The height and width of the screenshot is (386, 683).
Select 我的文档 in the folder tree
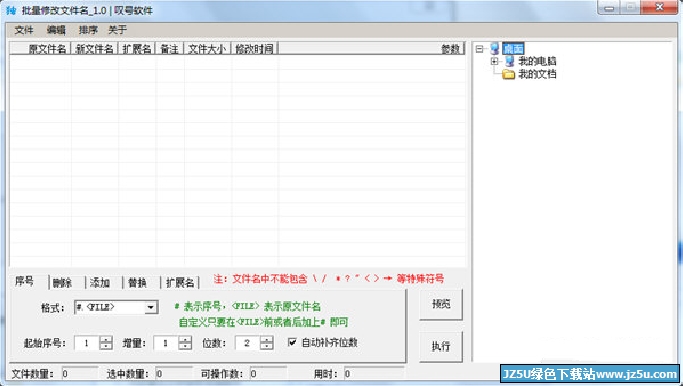pos(537,74)
